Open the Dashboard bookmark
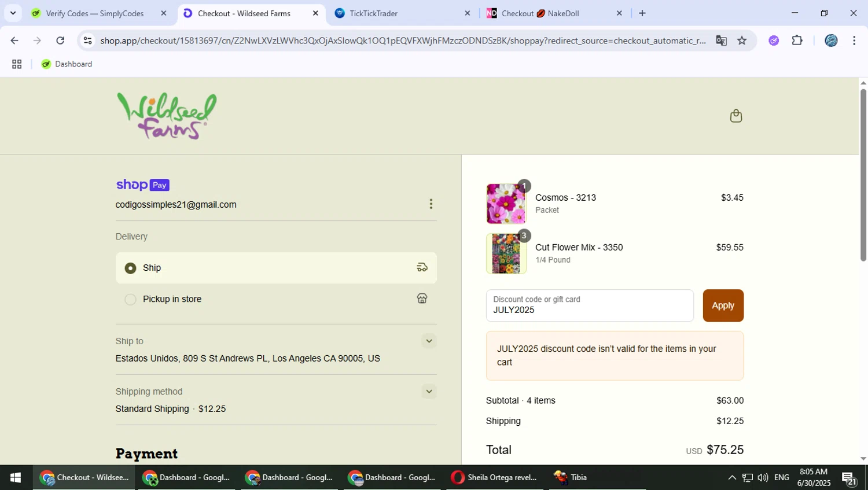The image size is (868, 490). 67,64
